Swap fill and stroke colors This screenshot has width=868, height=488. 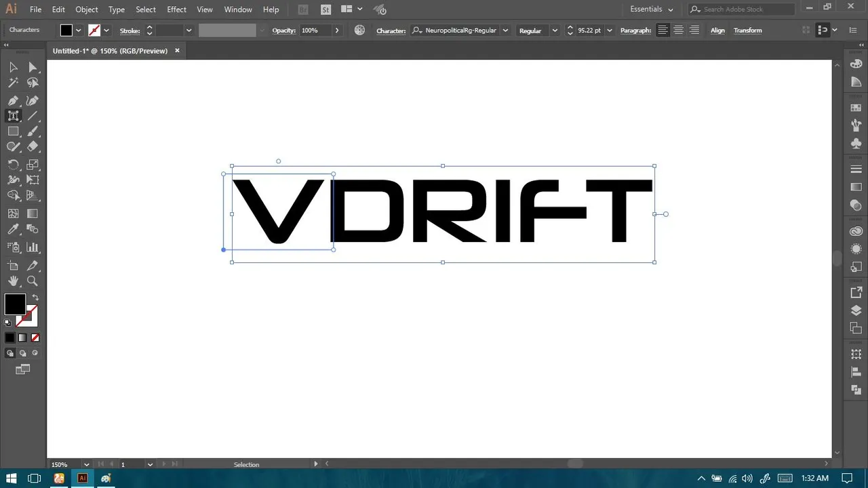point(35,298)
